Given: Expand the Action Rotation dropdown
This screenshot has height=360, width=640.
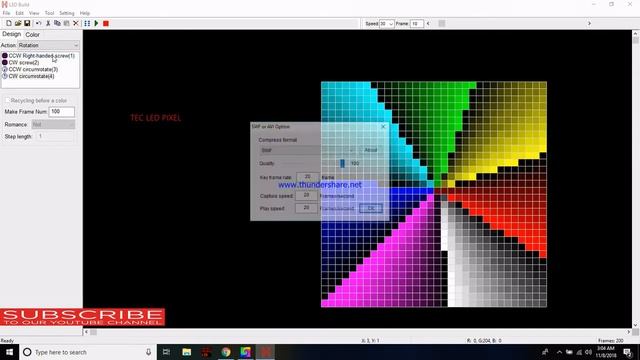Looking at the screenshot, I should tap(48, 45).
